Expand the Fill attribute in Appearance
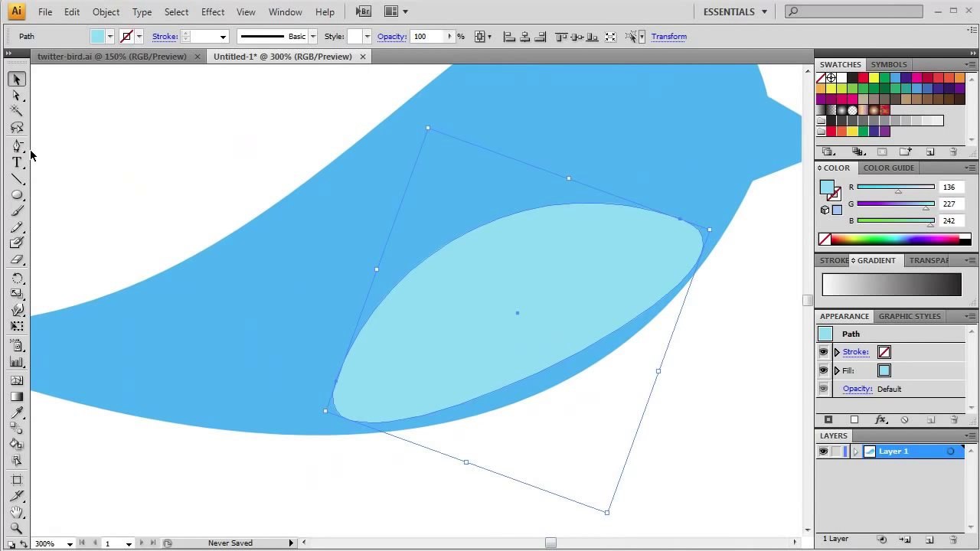 837,370
